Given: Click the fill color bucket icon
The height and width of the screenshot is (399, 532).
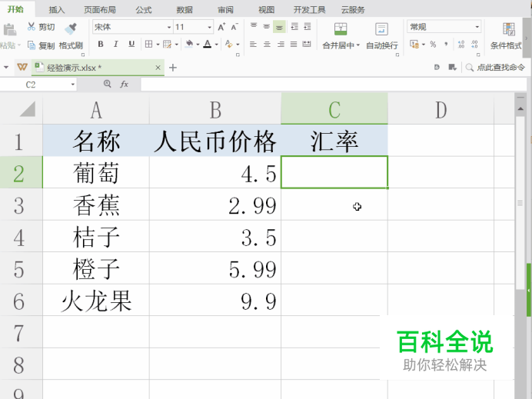Looking at the screenshot, I should click(189, 44).
